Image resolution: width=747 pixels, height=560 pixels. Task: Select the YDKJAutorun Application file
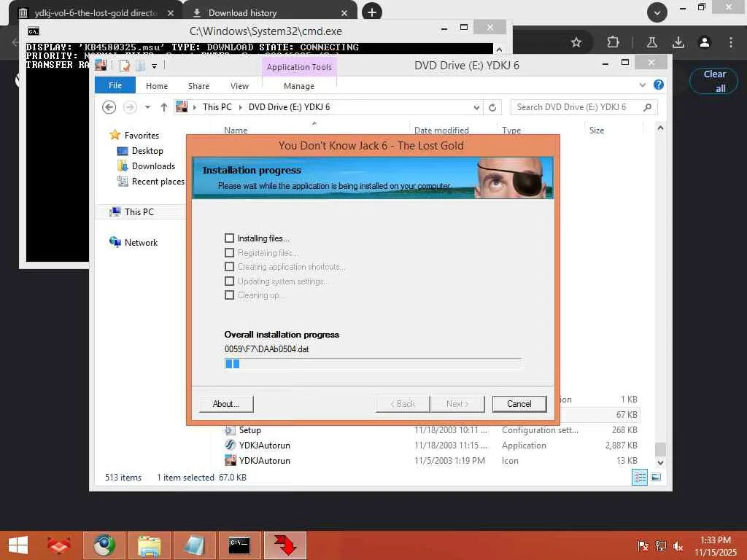coord(432,446)
